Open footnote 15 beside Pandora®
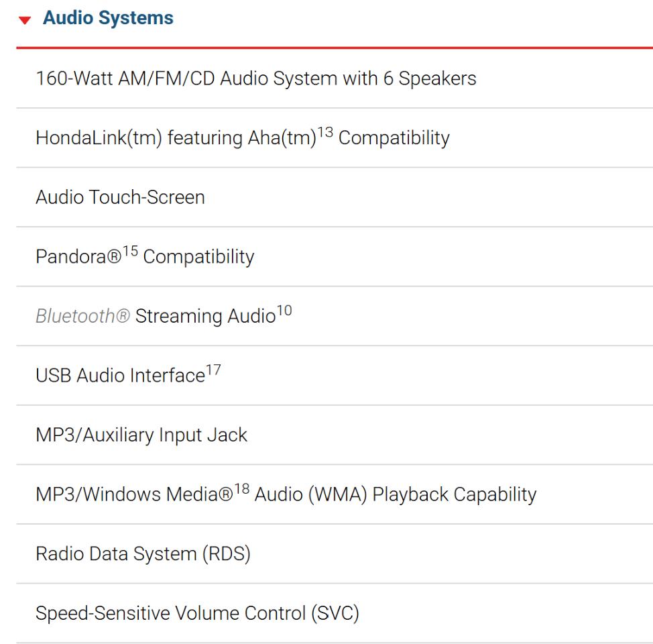 click(130, 251)
